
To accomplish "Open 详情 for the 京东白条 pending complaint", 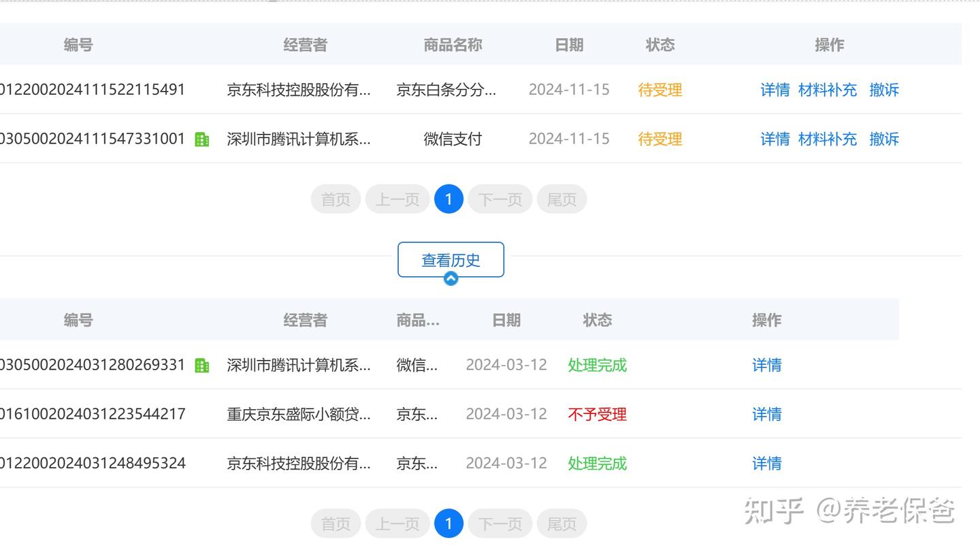I will tap(775, 90).
